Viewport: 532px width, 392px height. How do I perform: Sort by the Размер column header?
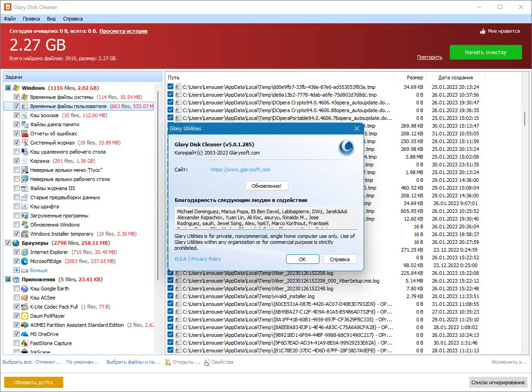[x=410, y=77]
